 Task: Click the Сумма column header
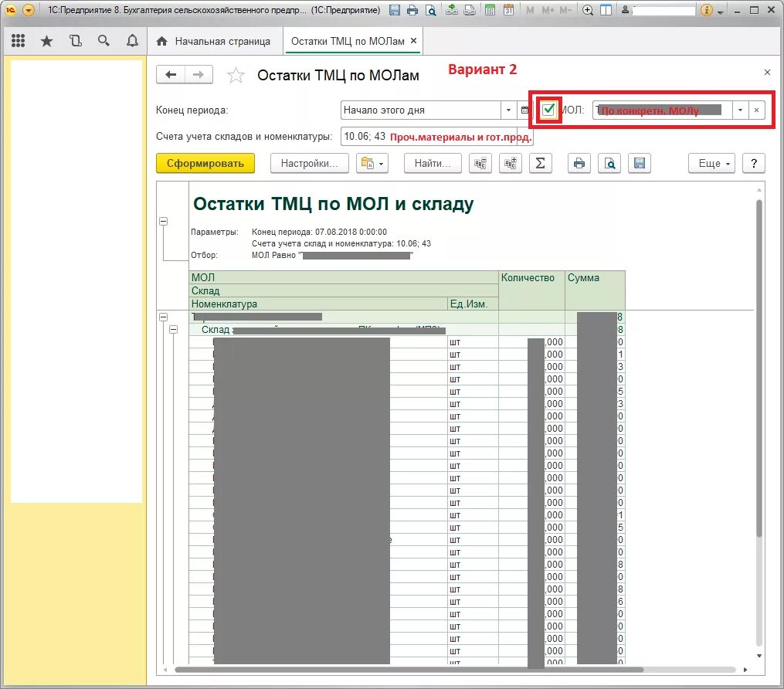tap(595, 290)
